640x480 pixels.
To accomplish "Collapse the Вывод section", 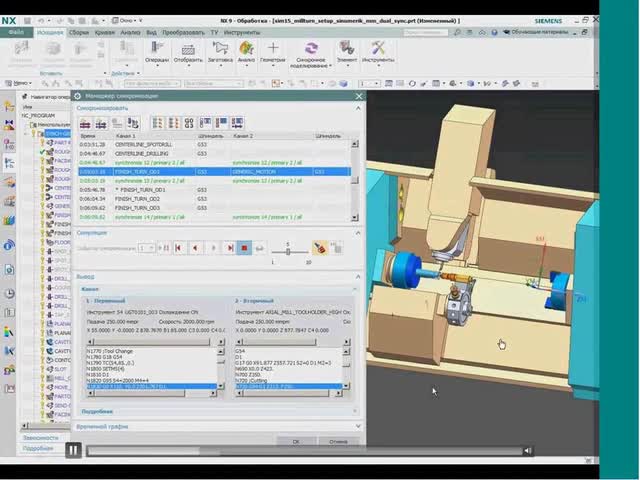I will click(358, 276).
